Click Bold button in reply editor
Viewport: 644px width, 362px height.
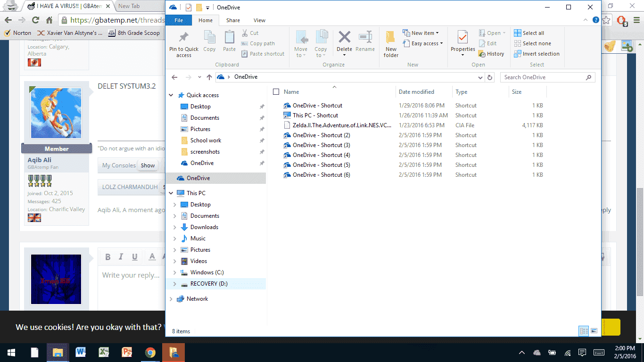pyautogui.click(x=108, y=257)
